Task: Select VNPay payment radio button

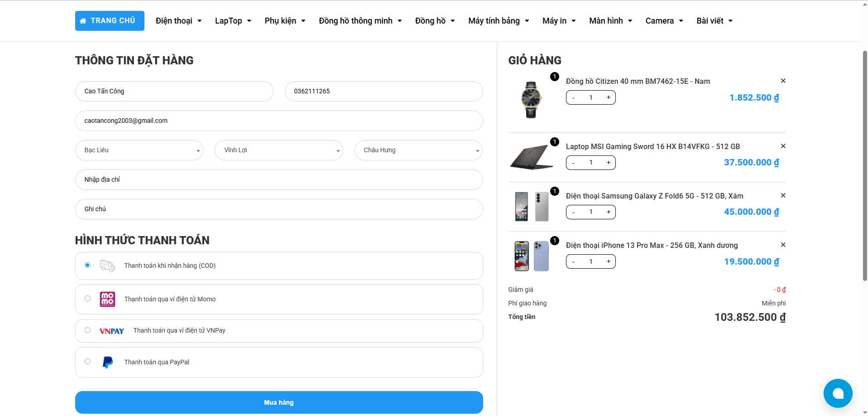Action: (x=88, y=330)
